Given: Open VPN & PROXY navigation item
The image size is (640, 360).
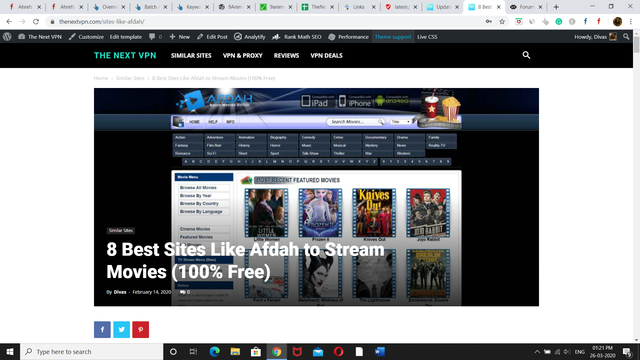Looking at the screenshot, I should pyautogui.click(x=242, y=56).
